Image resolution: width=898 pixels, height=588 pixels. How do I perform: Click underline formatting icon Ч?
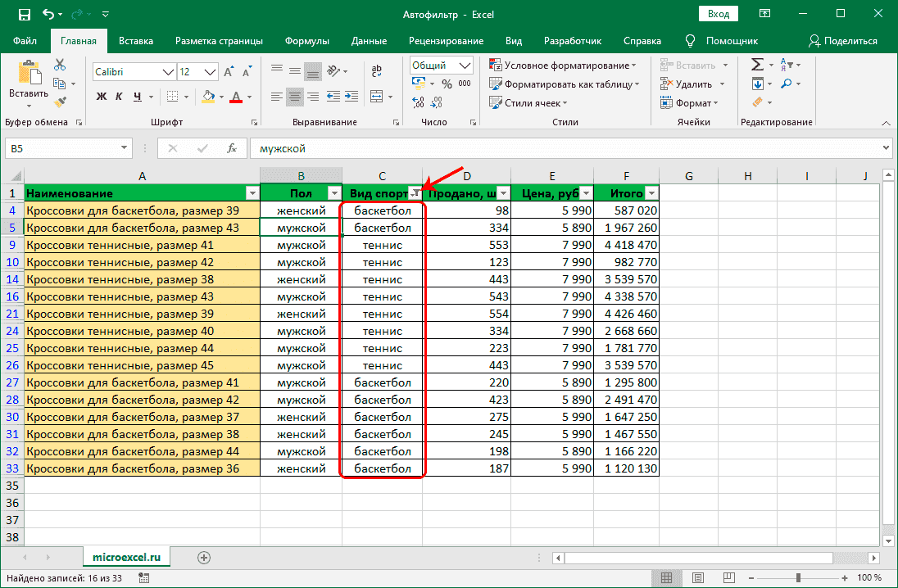tap(136, 97)
